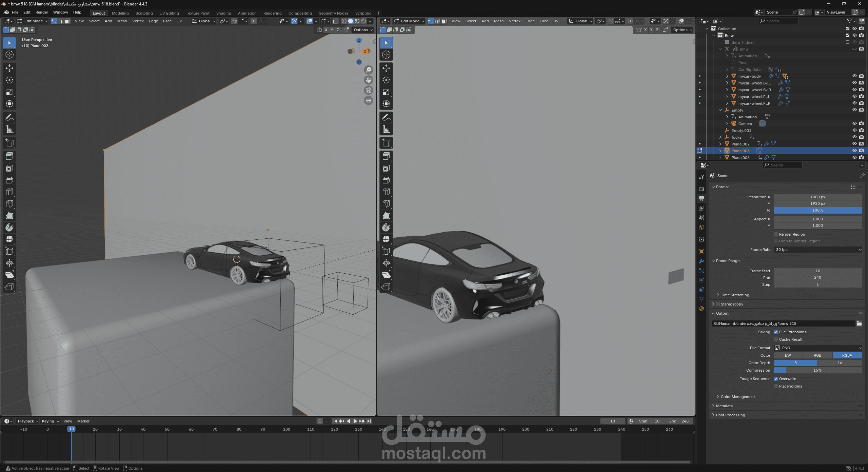Open Options in left viewport header

click(x=363, y=30)
